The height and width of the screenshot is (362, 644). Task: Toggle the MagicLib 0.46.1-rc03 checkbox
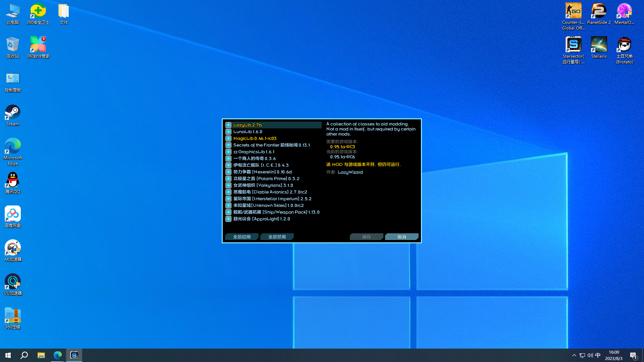228,138
